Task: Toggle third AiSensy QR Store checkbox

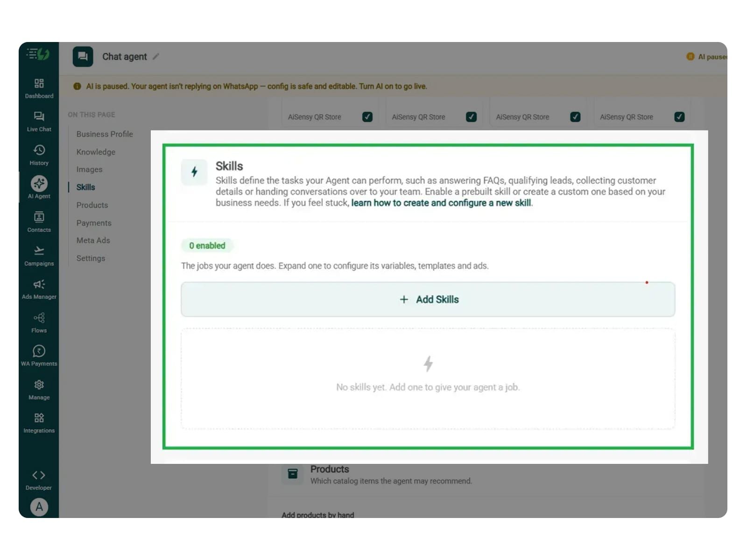Action: [x=575, y=117]
